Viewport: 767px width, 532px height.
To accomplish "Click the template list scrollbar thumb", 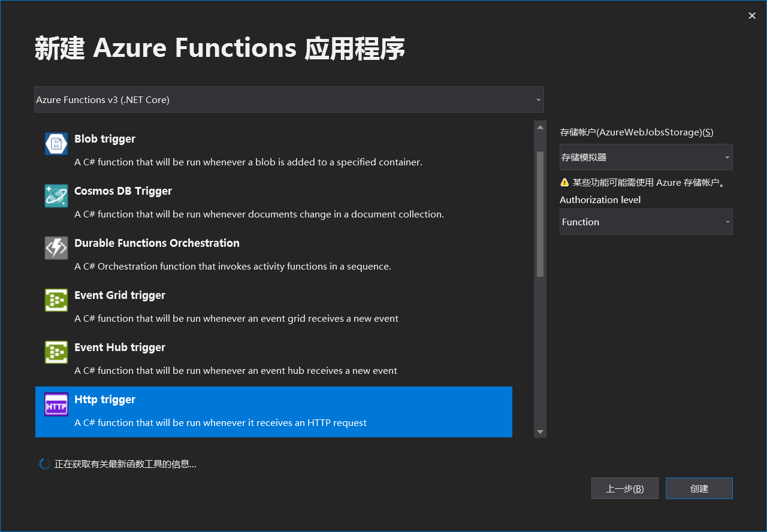I will click(540, 214).
